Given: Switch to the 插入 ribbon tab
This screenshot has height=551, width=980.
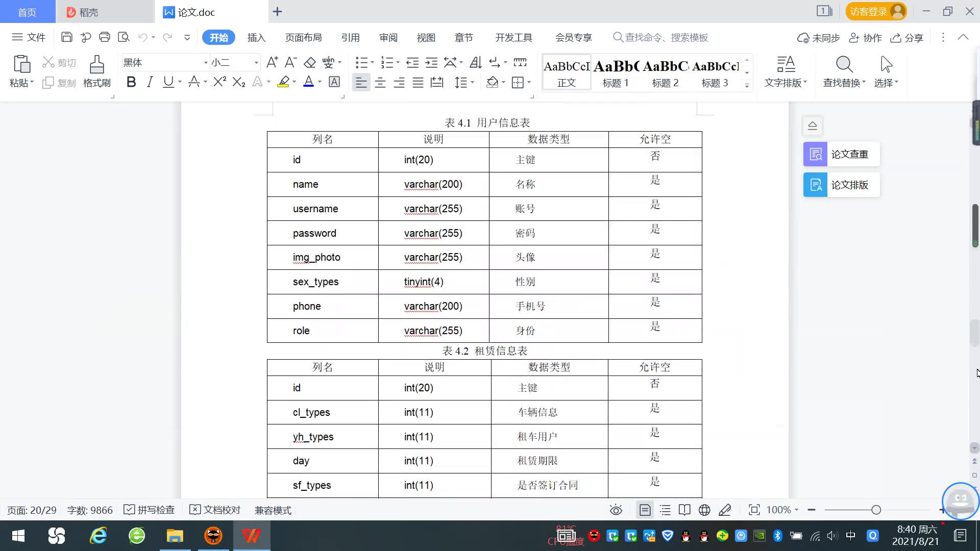Looking at the screenshot, I should click(256, 37).
